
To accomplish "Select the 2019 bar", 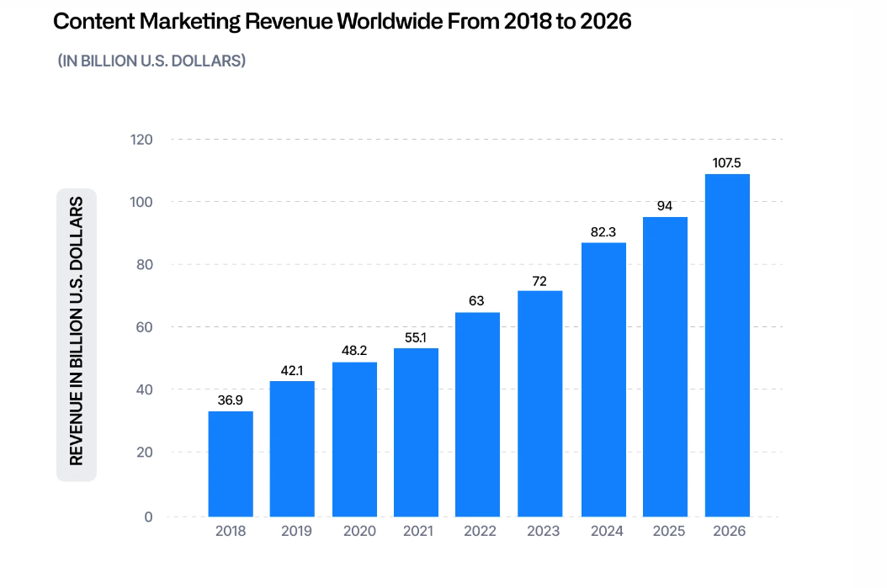I will click(x=292, y=449).
